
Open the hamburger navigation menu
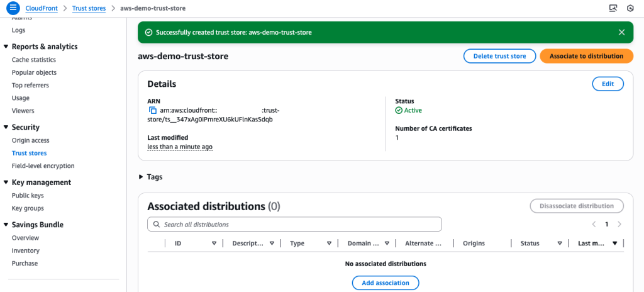click(x=13, y=8)
